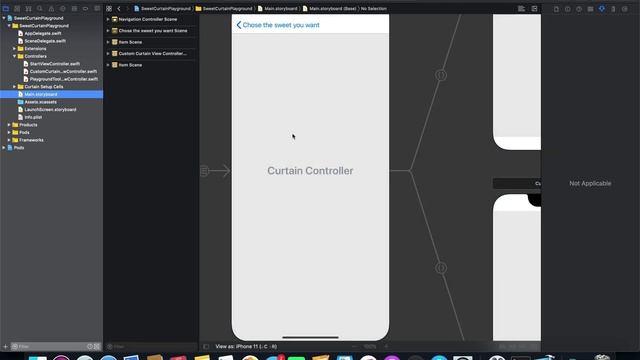Toggle the editor options lines icon

pos(521,9)
